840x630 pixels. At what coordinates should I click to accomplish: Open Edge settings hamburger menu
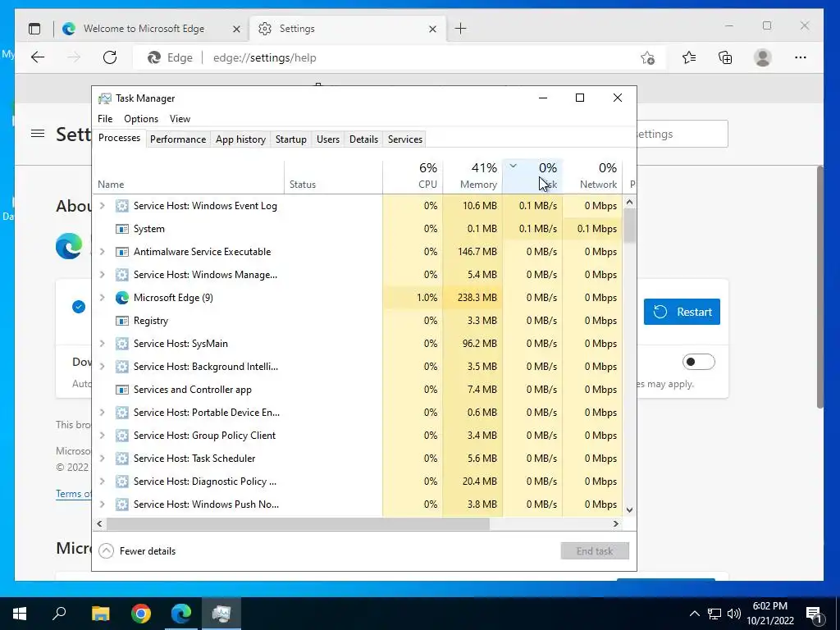pyautogui.click(x=38, y=134)
